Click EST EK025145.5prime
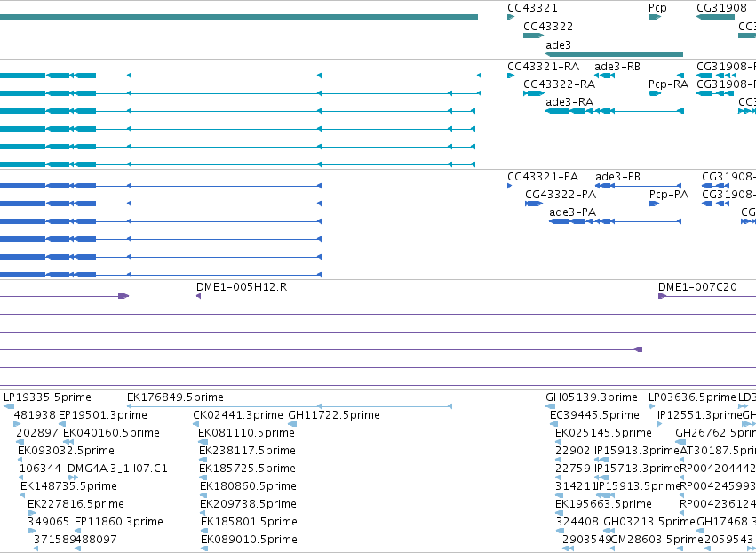Screen dimensions: 756x553 [x=603, y=433]
